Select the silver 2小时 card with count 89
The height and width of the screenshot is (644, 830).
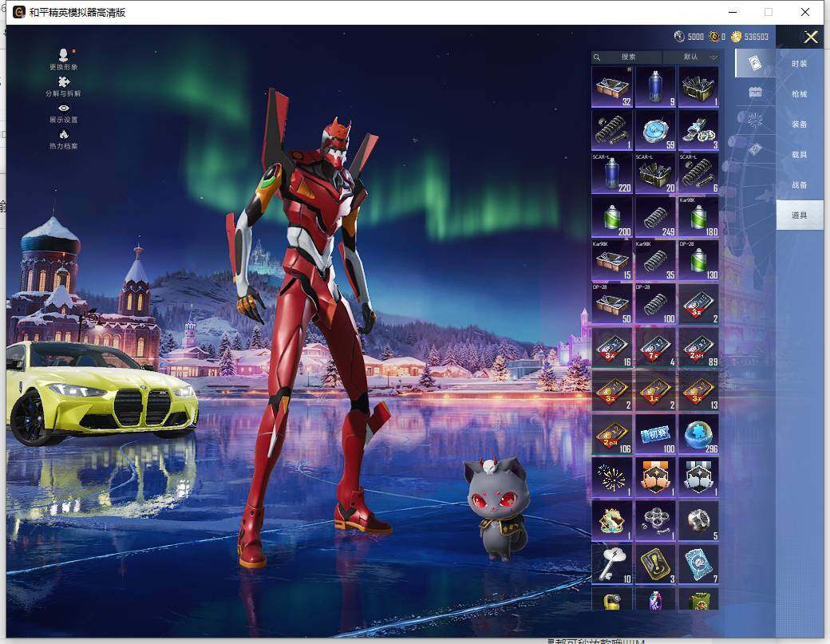point(699,347)
